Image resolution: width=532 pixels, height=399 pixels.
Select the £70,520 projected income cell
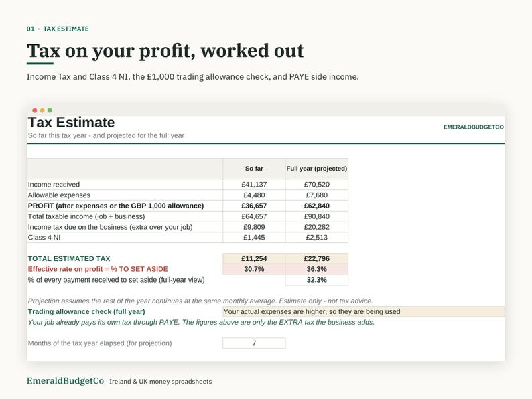click(316, 185)
